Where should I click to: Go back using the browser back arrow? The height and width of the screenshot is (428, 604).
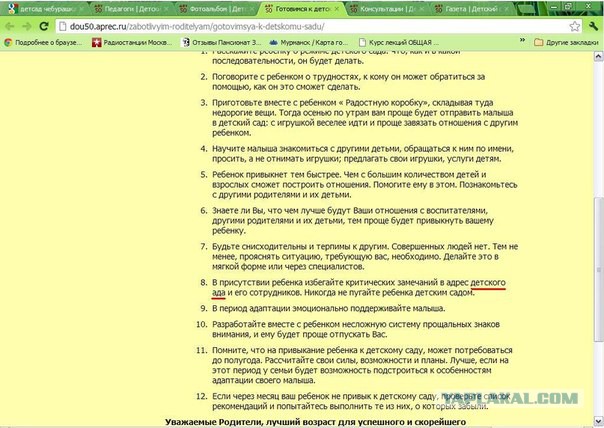coord(9,26)
